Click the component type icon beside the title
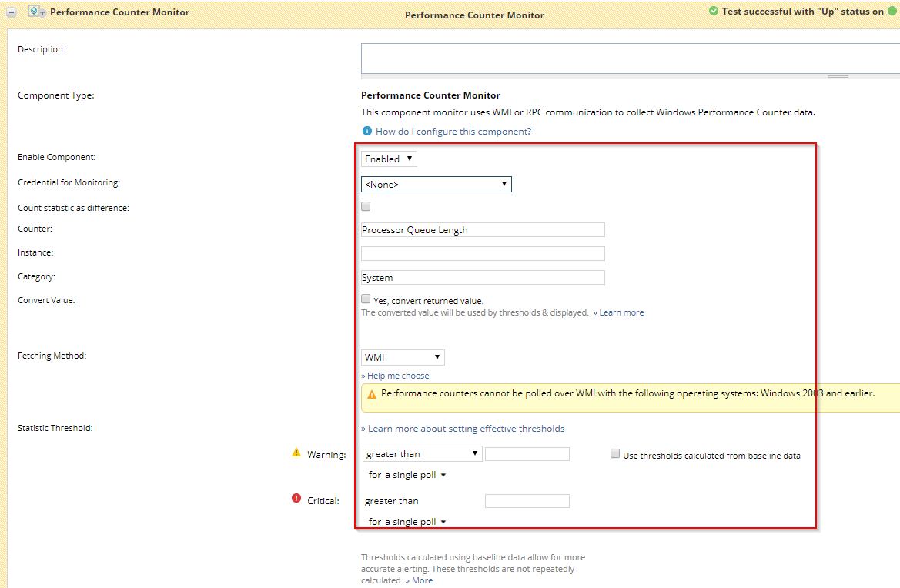900x588 pixels. point(37,12)
